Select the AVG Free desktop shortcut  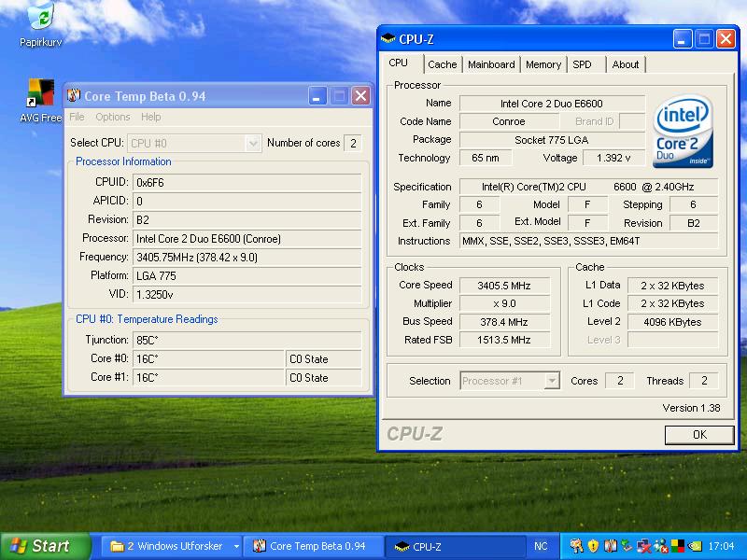40,101
